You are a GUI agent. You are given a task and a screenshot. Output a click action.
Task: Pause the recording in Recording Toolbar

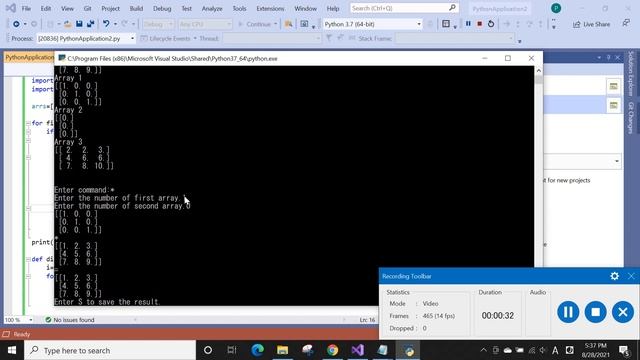tap(568, 312)
